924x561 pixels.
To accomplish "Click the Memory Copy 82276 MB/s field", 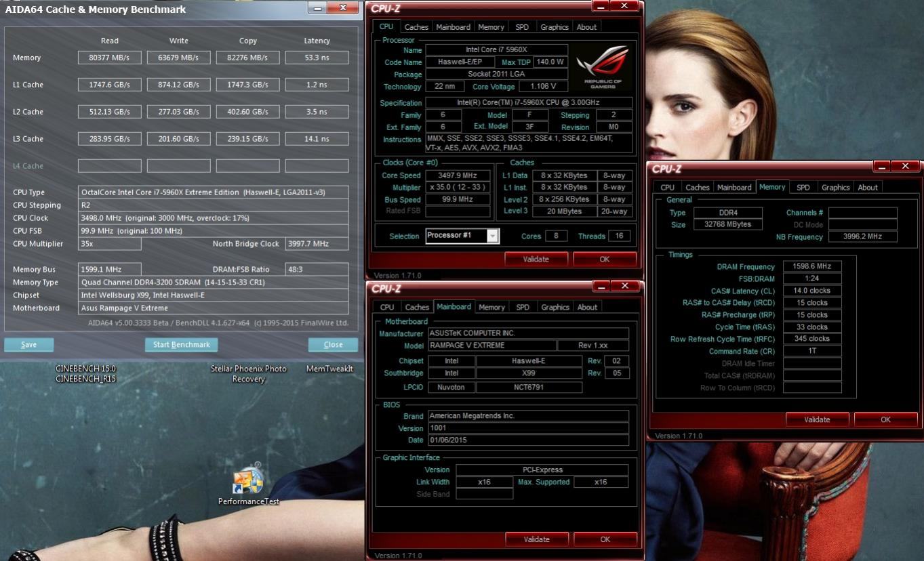I will pyautogui.click(x=248, y=58).
